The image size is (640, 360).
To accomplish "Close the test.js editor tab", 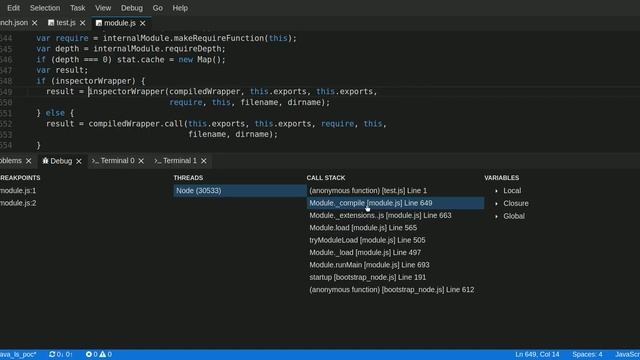I will [82, 23].
